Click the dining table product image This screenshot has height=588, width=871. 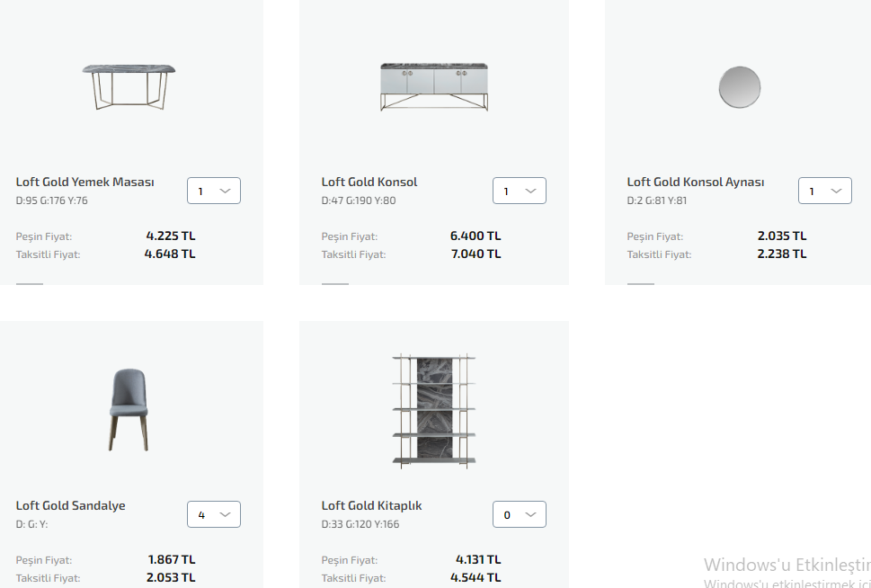click(129, 86)
